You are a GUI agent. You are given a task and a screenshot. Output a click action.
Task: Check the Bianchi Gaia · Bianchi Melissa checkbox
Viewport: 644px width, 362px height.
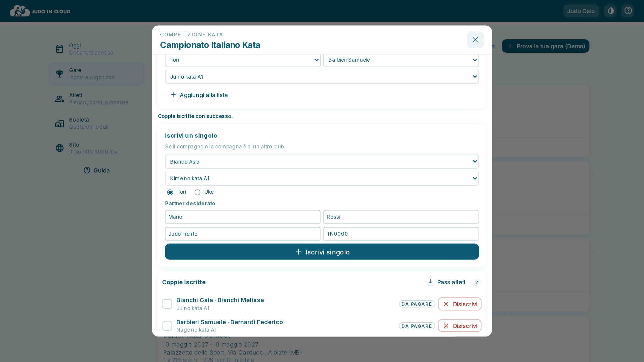click(x=167, y=304)
